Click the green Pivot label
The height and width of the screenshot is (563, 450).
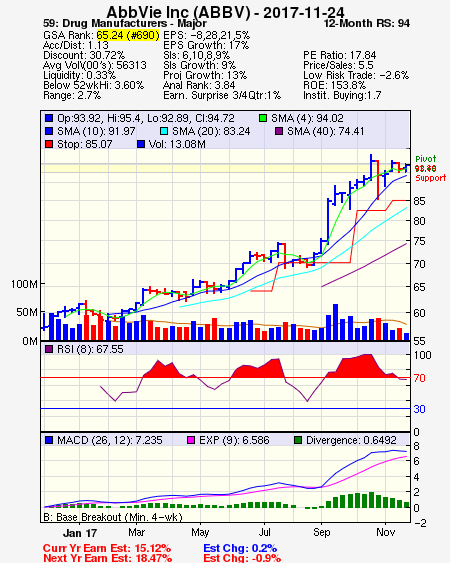426,159
